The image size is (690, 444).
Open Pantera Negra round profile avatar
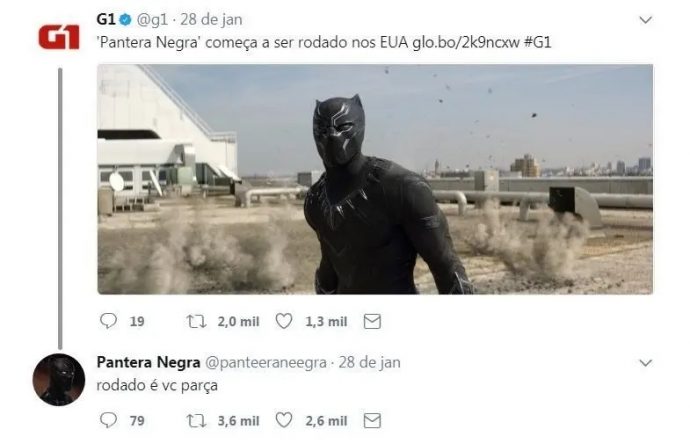click(59, 379)
